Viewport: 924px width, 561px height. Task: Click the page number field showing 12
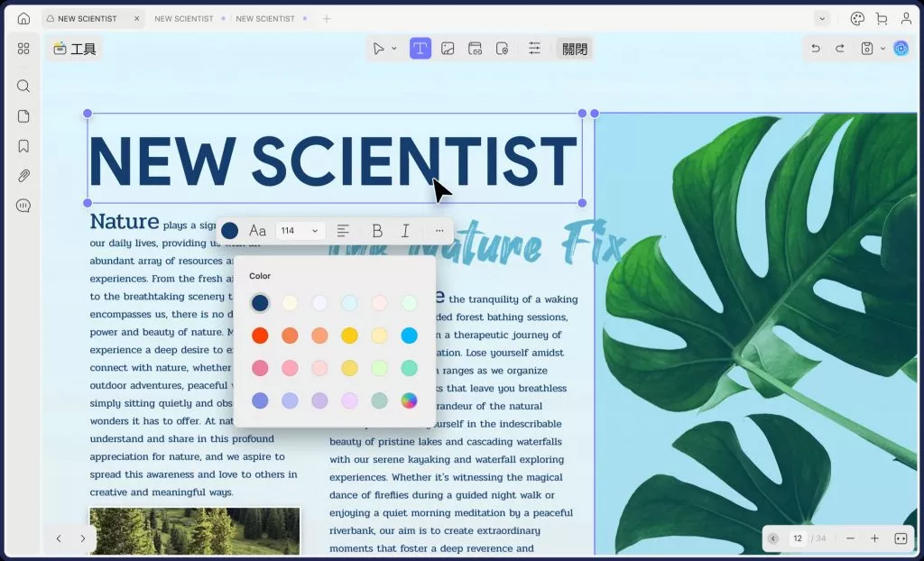pos(798,538)
